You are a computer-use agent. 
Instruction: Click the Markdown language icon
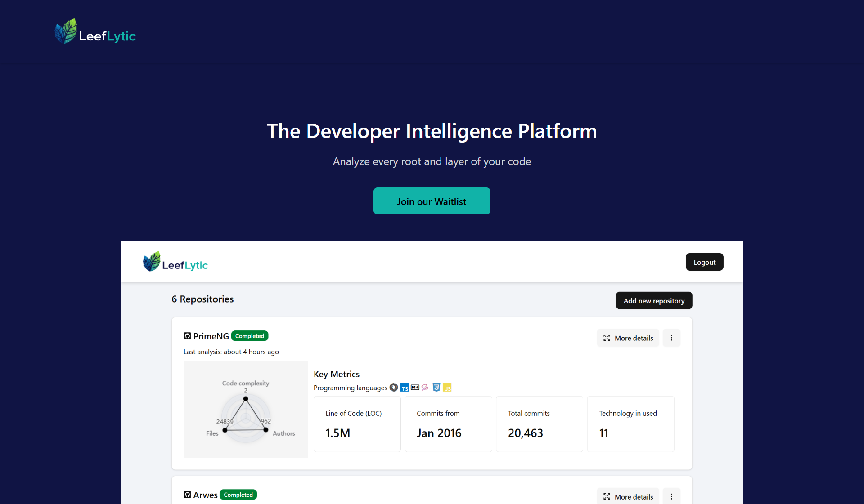click(415, 388)
